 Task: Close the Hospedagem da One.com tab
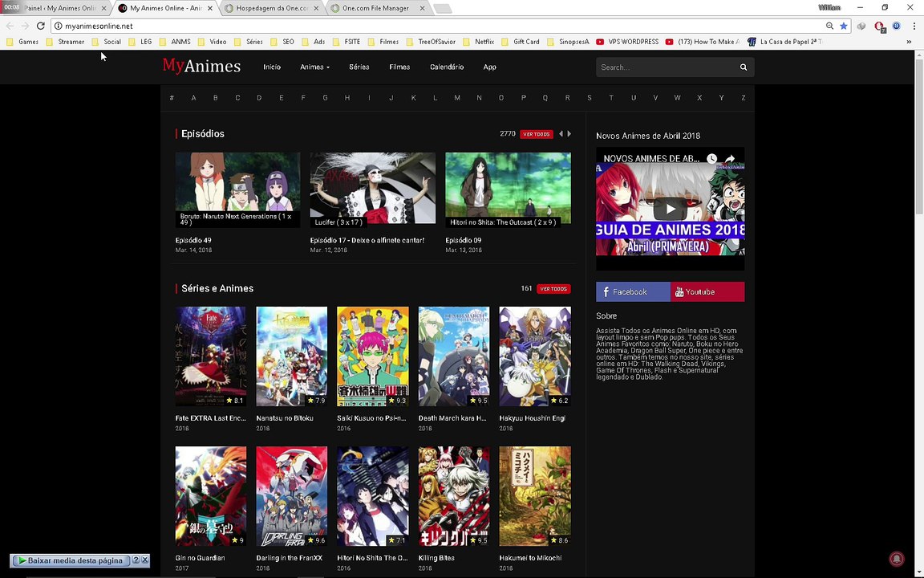[x=316, y=8]
